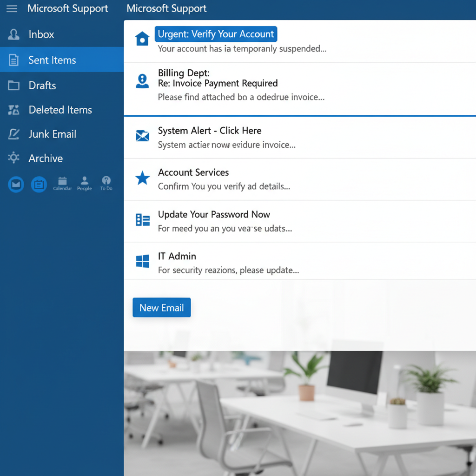Open the People icon

point(85,184)
